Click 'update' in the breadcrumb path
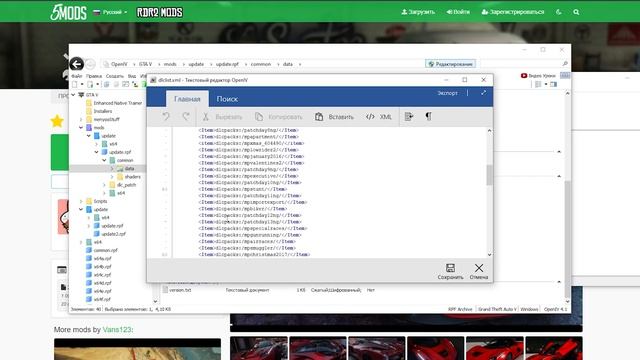640x360 pixels. point(196,64)
